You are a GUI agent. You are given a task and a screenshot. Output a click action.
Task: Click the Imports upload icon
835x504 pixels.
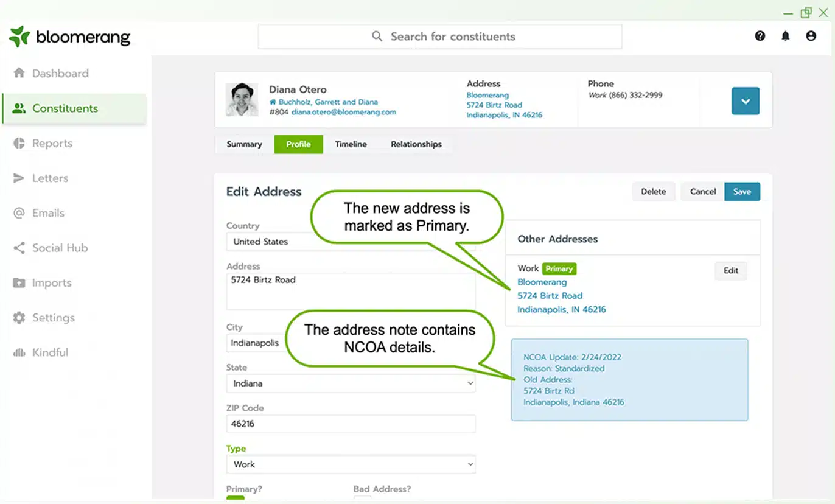(x=19, y=283)
